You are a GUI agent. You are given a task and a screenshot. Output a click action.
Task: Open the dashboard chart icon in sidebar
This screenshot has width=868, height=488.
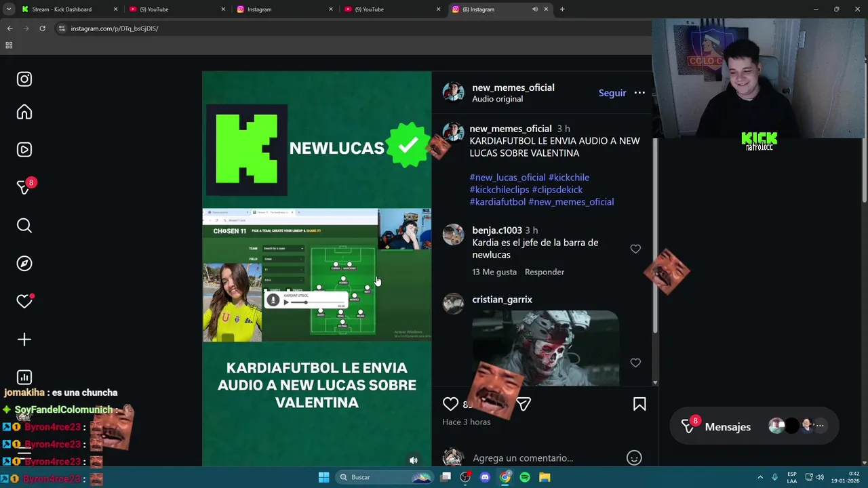click(24, 378)
